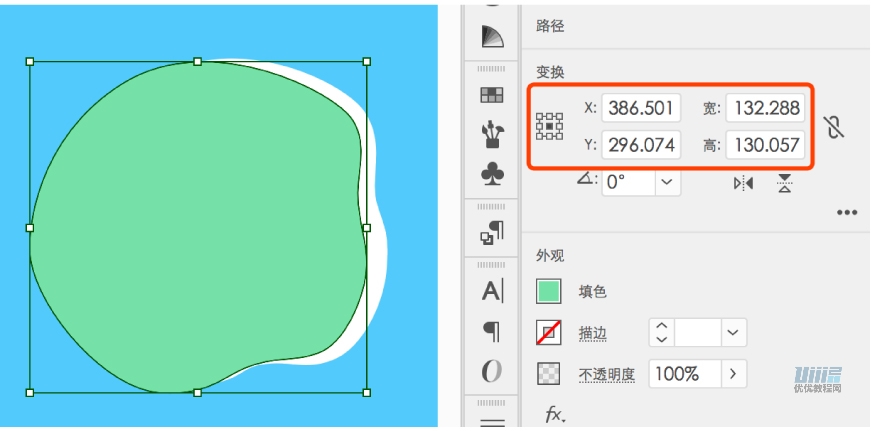Viewport: 871px width, 431px height.
Task: Click the 填色 fill label
Action: click(593, 292)
